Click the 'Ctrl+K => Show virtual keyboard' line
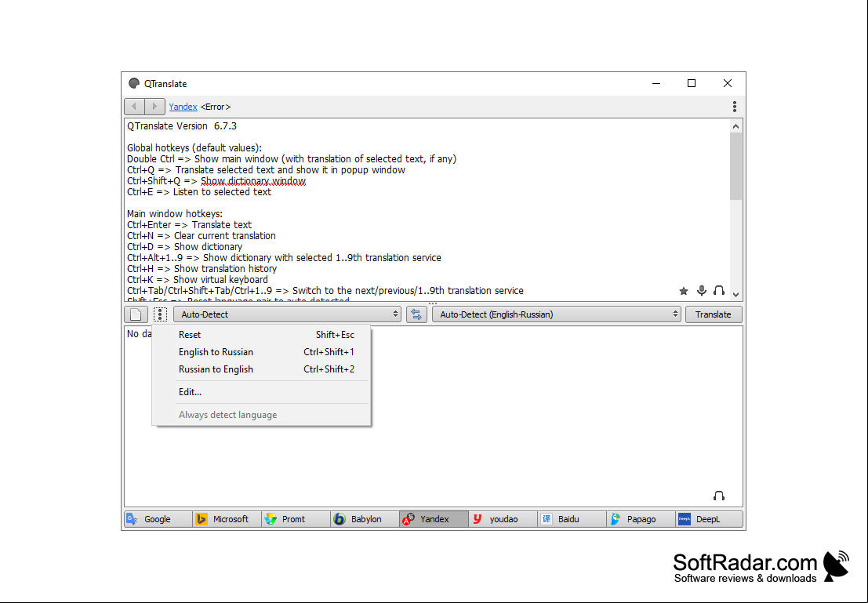 198,280
